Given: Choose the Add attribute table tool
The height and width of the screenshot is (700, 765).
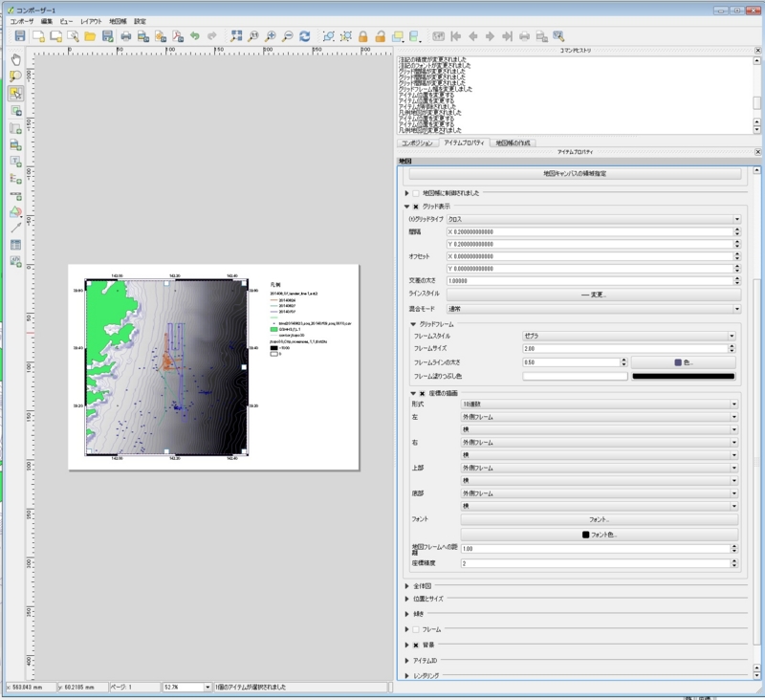Looking at the screenshot, I should [15, 245].
